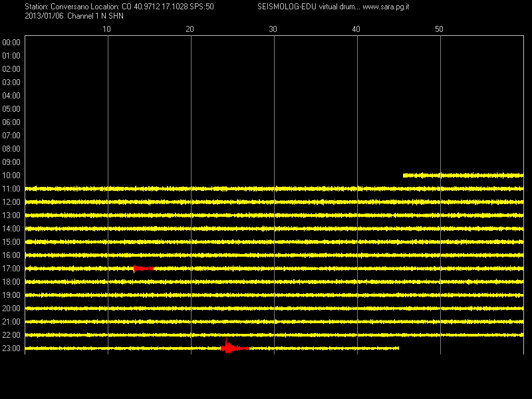Click the 17:00 hour label
Image resolution: width=532 pixels, height=399 pixels.
[11, 269]
